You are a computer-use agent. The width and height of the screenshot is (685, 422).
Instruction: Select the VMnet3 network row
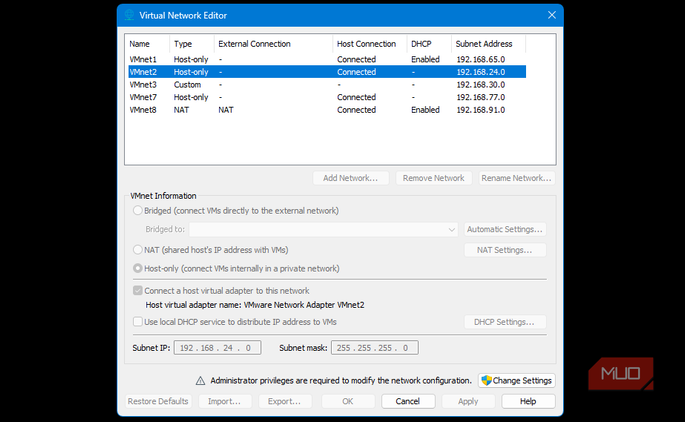tap(327, 85)
